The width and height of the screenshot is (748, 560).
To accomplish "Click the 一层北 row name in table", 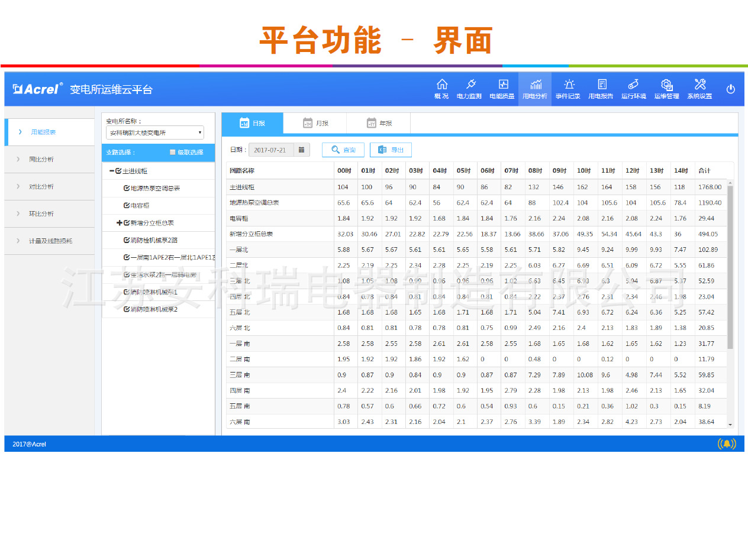I will (x=238, y=250).
